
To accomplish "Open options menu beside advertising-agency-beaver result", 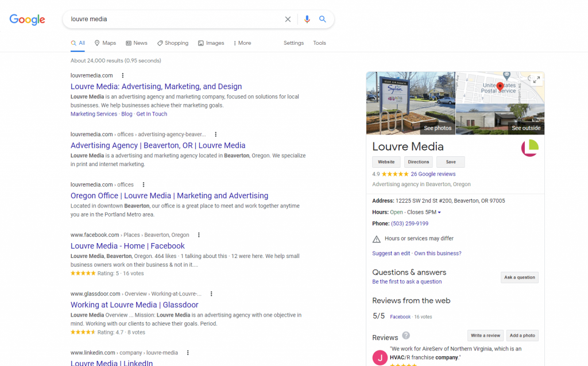I will point(216,134).
